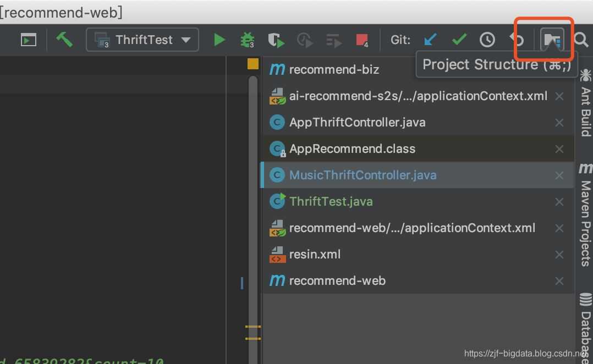Remove resin.xml from the recent files list
Viewport: 593px width, 364px height.
click(x=559, y=255)
